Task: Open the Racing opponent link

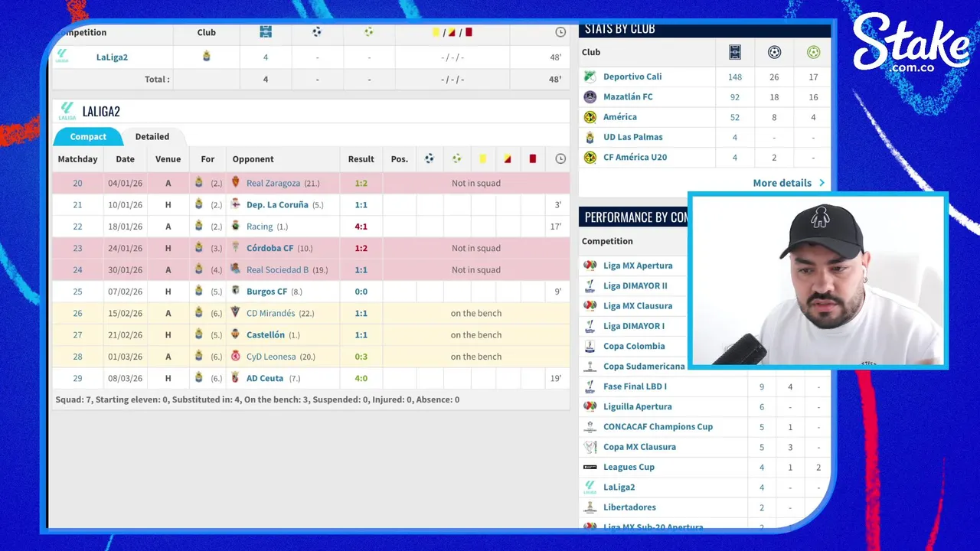Action: click(x=260, y=227)
